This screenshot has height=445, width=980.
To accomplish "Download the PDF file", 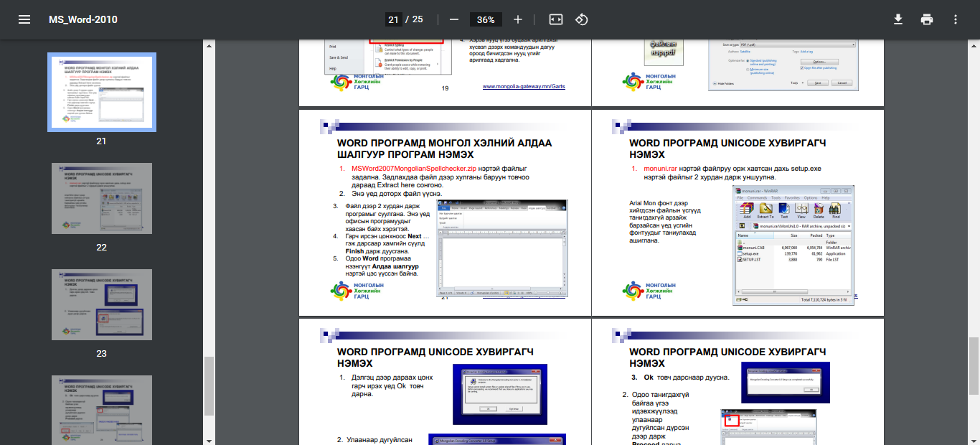I will coord(897,19).
